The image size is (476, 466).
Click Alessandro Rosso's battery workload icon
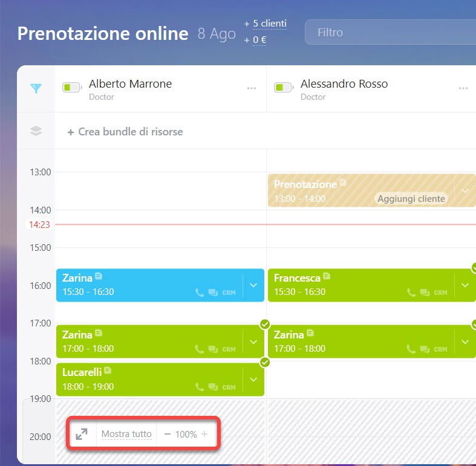pyautogui.click(x=283, y=88)
